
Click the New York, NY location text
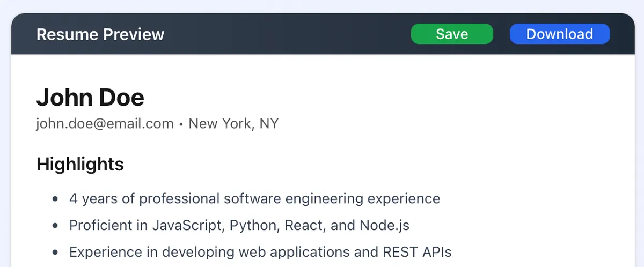pyautogui.click(x=233, y=124)
